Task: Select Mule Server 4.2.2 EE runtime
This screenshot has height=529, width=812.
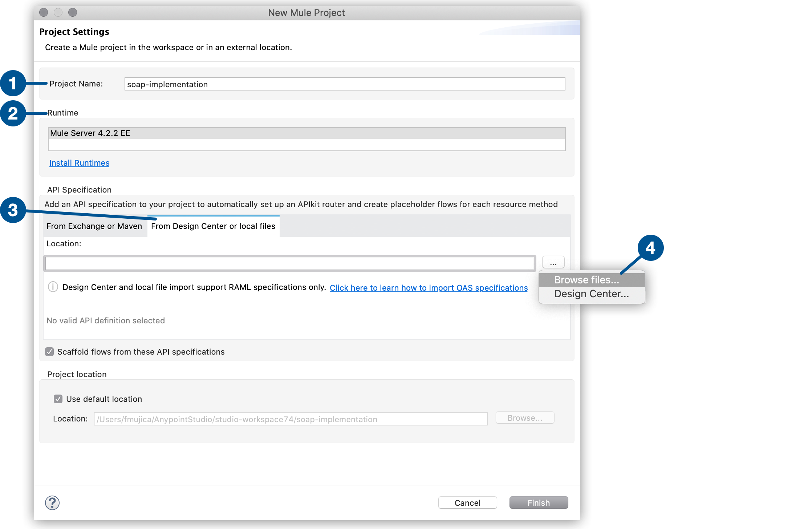Action: [306, 133]
